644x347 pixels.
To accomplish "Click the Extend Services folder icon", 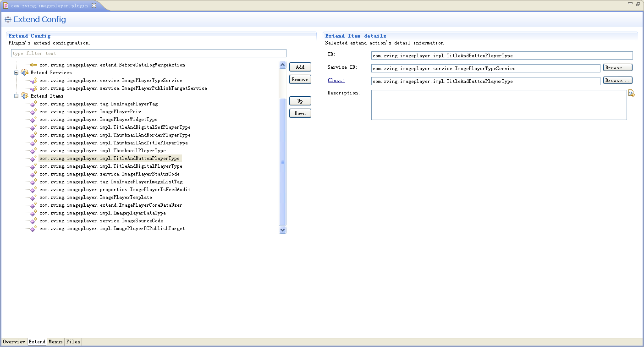I will [25, 73].
